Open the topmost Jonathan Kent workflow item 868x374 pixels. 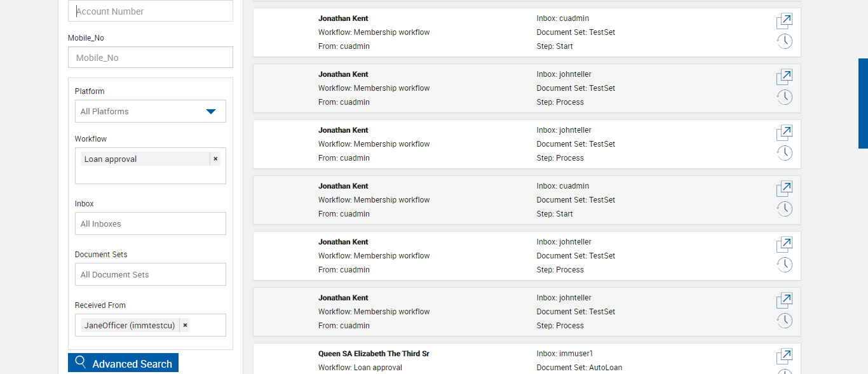(x=784, y=22)
